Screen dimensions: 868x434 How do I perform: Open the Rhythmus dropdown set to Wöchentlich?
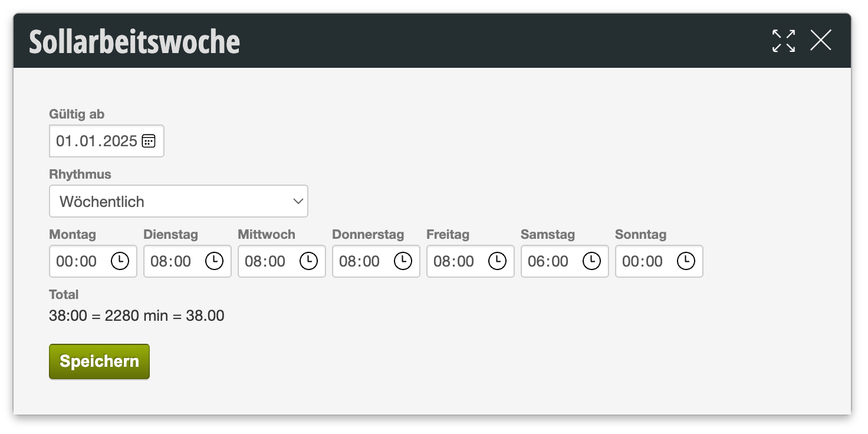[178, 202]
